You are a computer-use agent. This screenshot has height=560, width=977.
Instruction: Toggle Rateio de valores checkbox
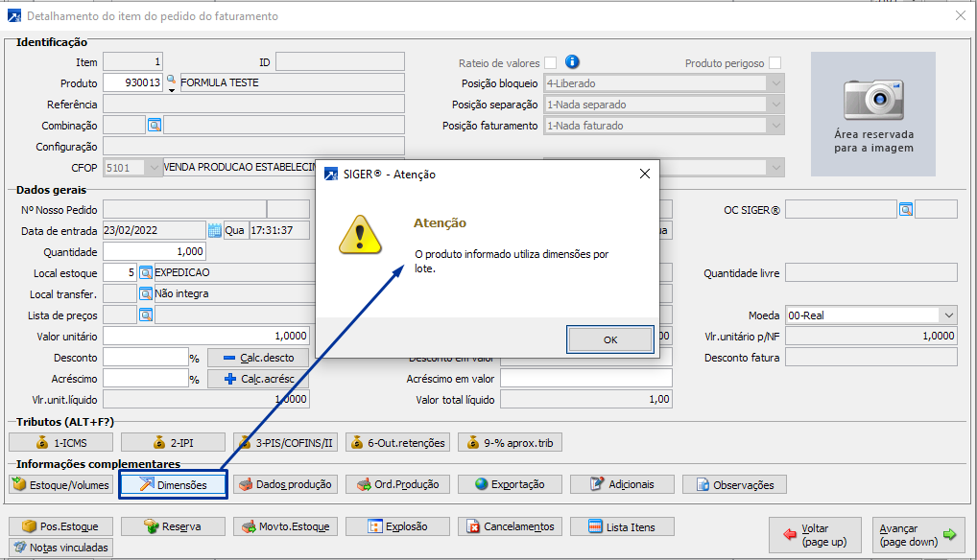pyautogui.click(x=550, y=63)
